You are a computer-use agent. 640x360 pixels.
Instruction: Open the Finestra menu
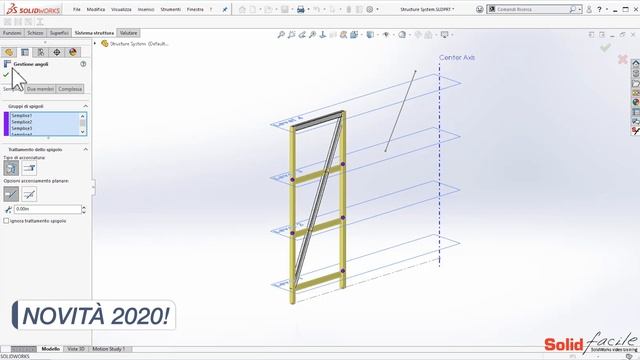click(195, 9)
